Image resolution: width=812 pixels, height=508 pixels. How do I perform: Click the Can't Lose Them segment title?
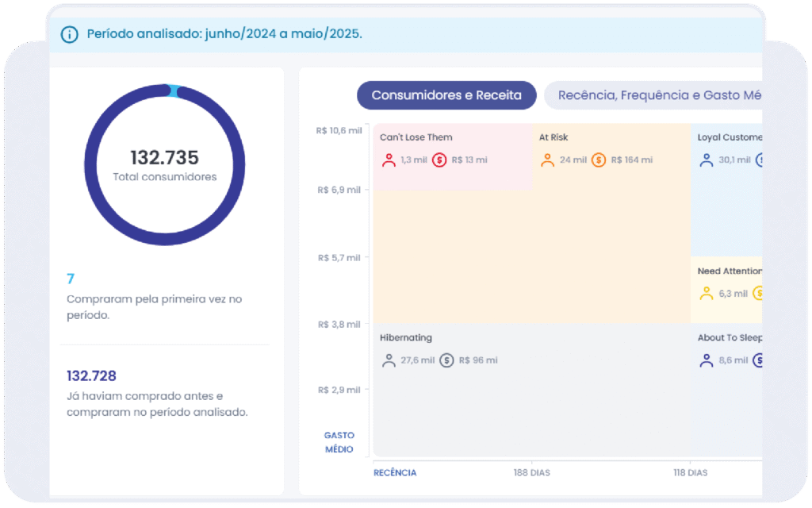pyautogui.click(x=416, y=137)
